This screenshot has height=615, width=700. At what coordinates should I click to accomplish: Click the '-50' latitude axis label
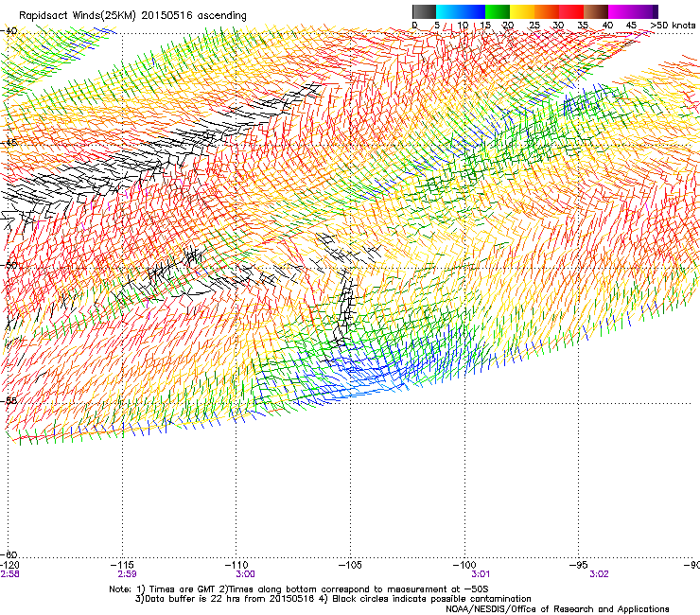(9, 265)
